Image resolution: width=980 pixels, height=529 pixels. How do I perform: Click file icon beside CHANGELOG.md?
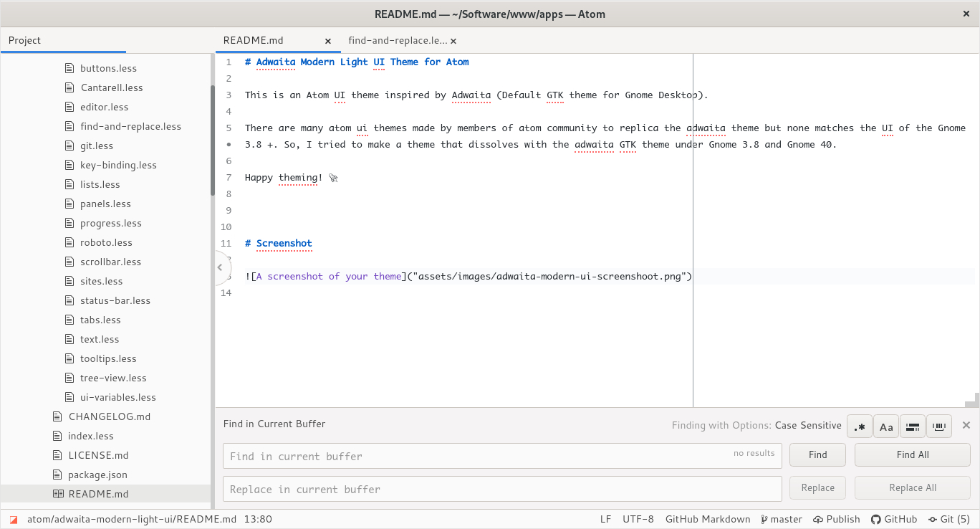(57, 416)
